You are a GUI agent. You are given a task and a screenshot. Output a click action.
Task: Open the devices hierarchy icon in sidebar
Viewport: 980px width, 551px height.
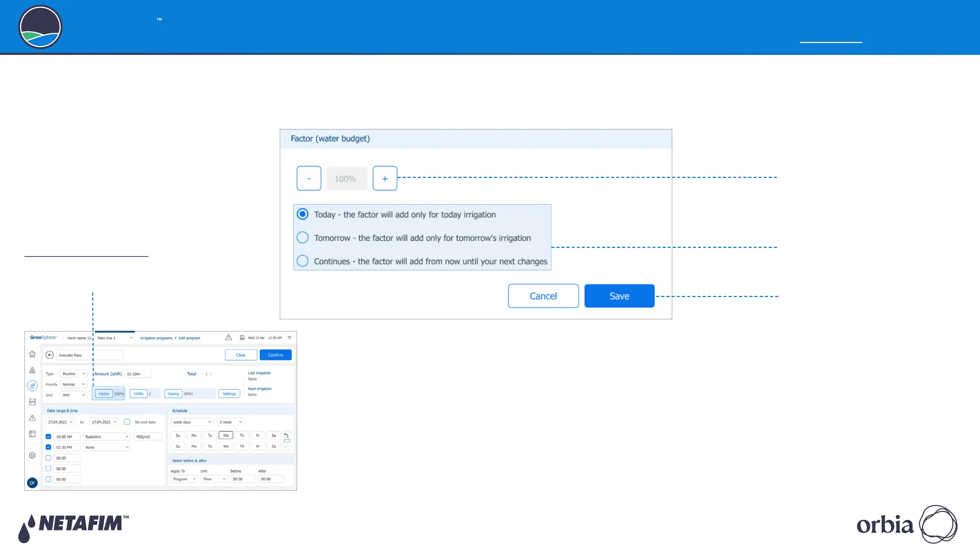pyautogui.click(x=32, y=370)
